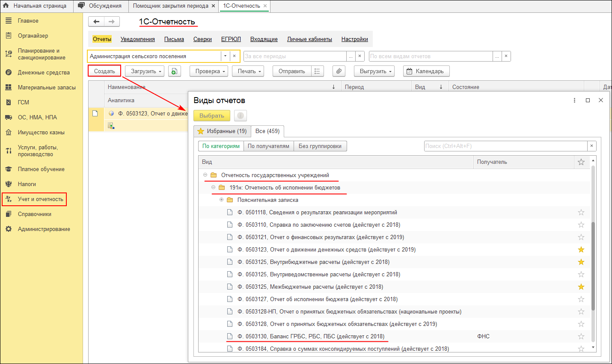Toggle favorite star for Ф. 0503130 Баланс row
The height and width of the screenshot is (364, 612).
click(x=581, y=336)
